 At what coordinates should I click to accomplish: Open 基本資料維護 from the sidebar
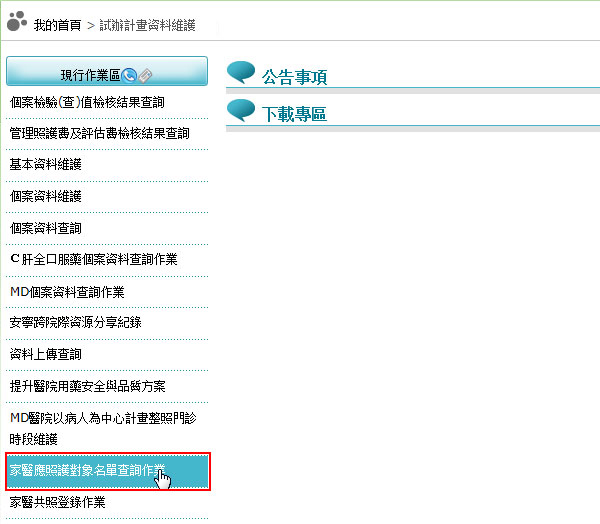[x=45, y=164]
